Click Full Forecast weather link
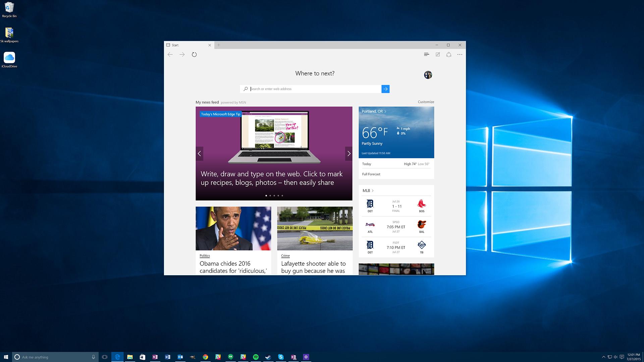Viewport: 644px width, 362px height. [371, 174]
